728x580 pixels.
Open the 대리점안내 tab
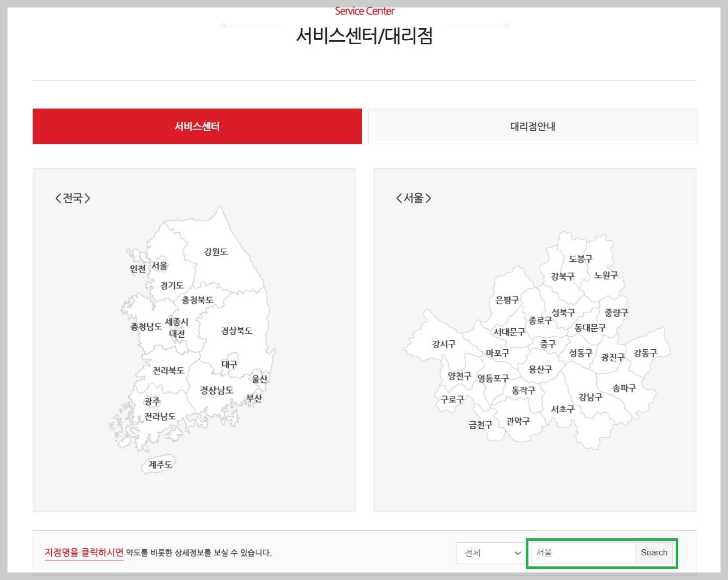[532, 126]
